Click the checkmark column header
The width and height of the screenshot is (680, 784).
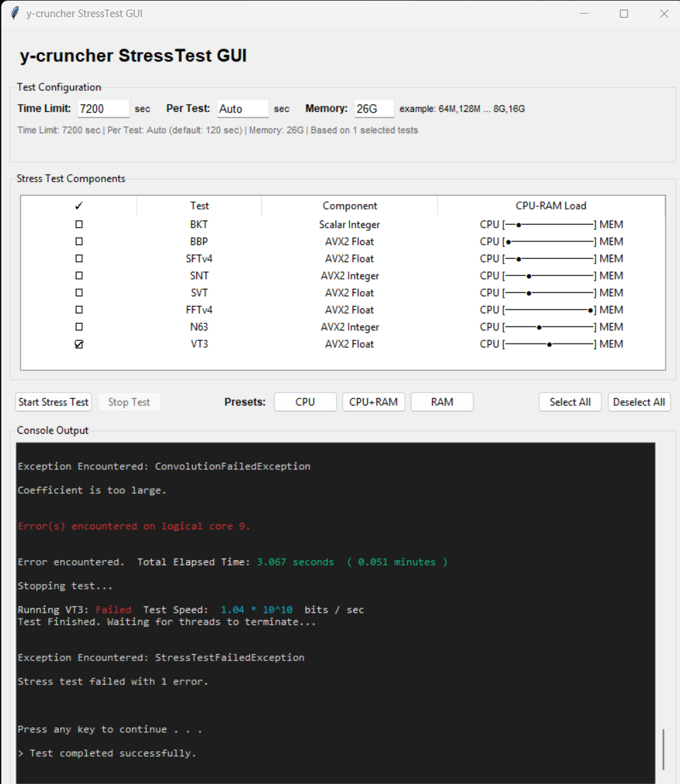(x=79, y=206)
